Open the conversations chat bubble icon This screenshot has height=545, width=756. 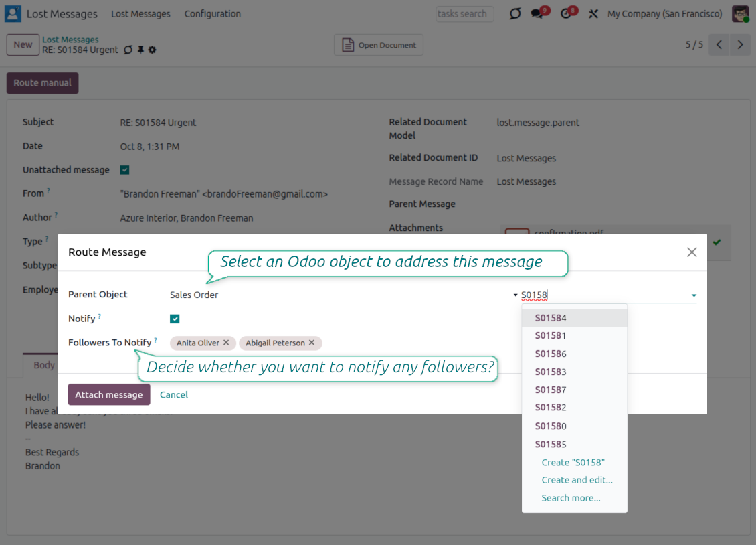537,13
